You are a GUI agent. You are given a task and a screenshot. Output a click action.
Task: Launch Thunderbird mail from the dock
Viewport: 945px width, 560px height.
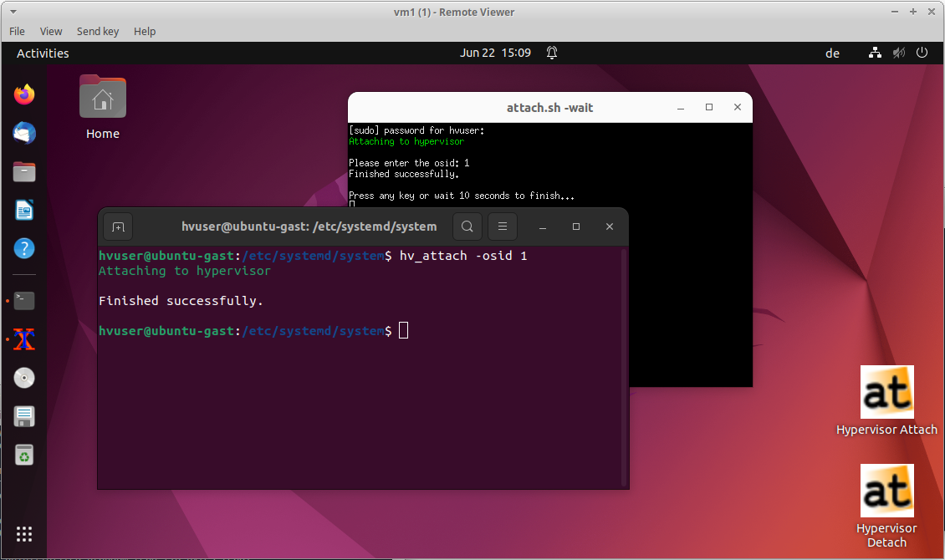point(24,133)
